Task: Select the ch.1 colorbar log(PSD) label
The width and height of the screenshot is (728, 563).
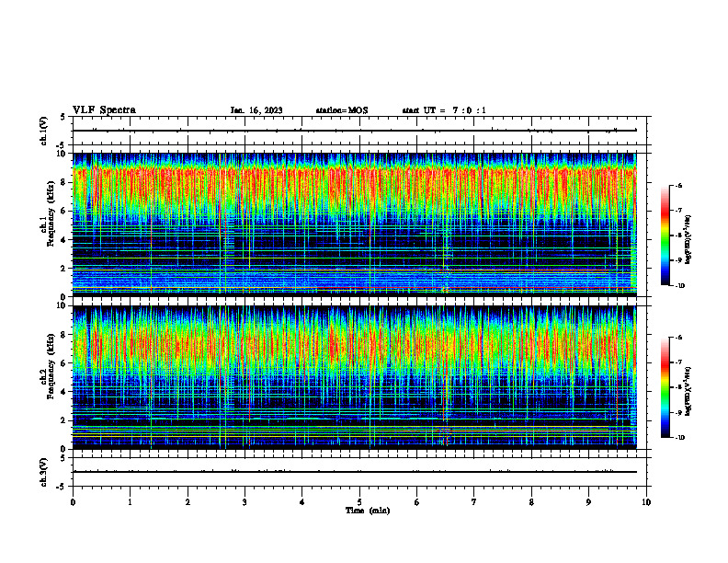Action: 688,239
